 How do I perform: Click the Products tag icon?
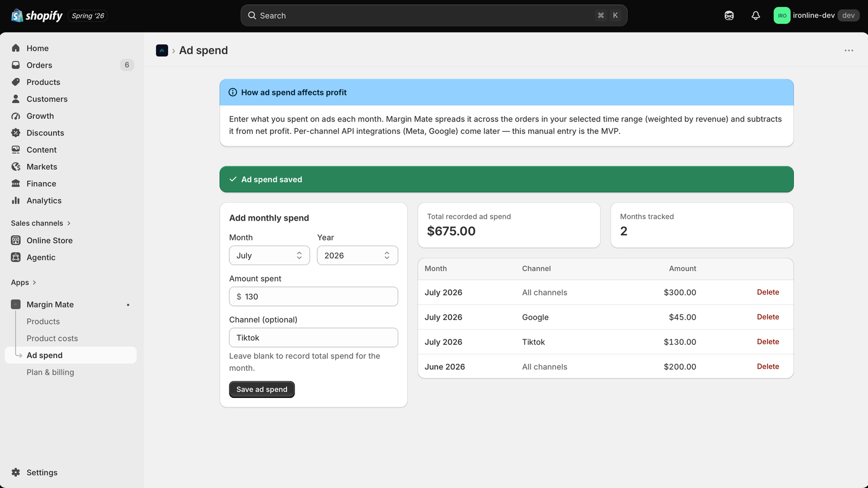click(x=16, y=82)
